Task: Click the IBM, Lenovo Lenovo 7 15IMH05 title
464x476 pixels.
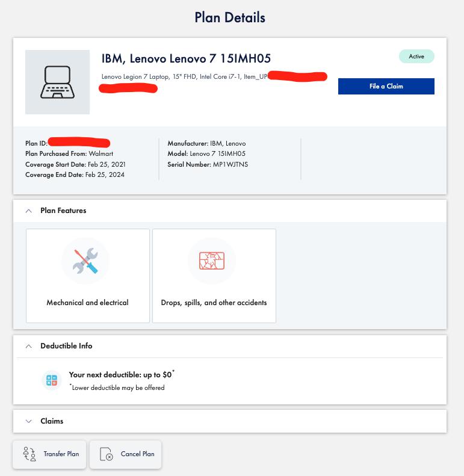Action: (186, 58)
